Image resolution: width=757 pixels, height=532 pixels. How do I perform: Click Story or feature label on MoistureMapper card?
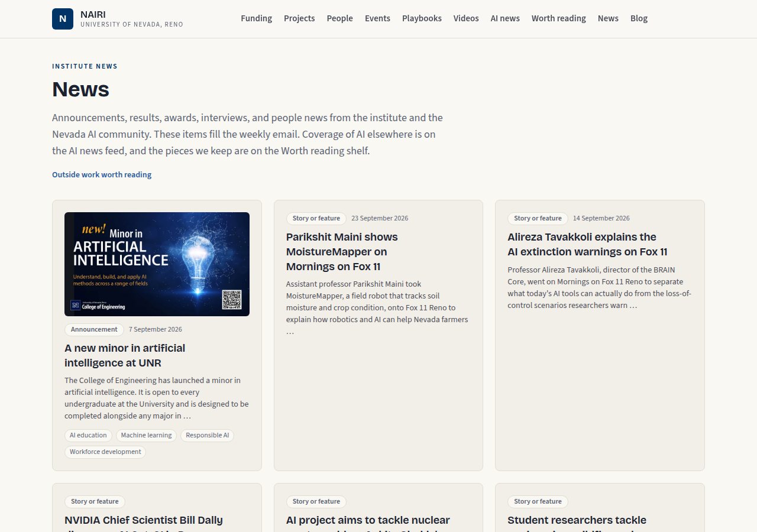[316, 218]
